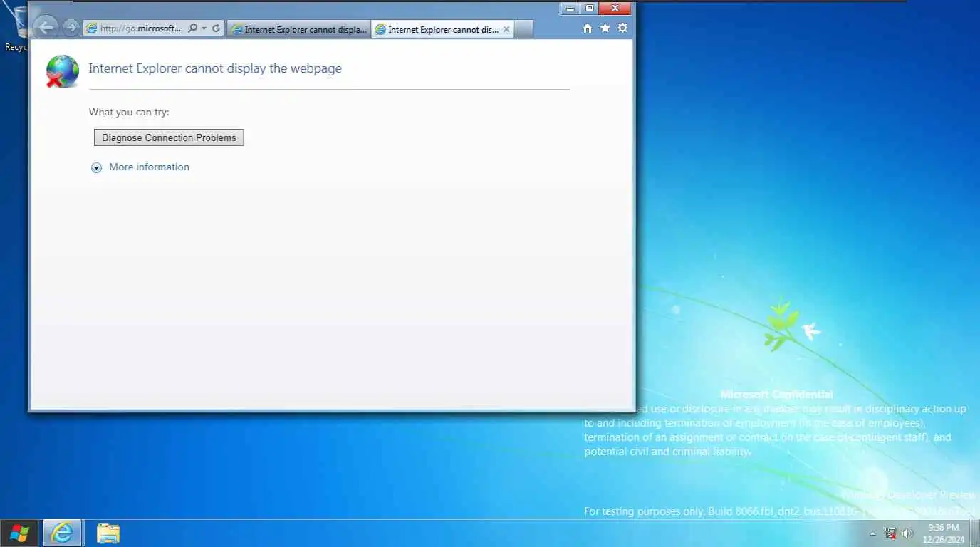Open the Tools gear icon
Screen dimensions: 980x547
pyautogui.click(x=622, y=28)
